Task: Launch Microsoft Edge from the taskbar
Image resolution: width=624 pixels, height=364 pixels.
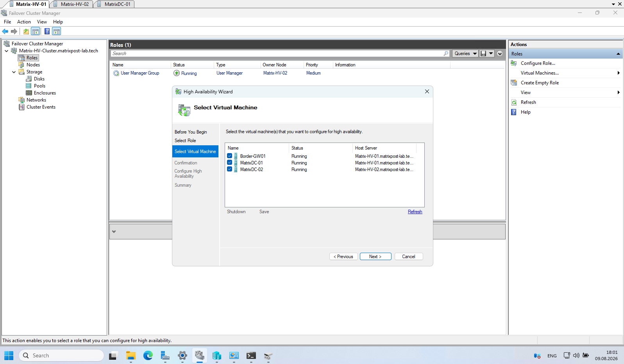Action: [x=148, y=355]
